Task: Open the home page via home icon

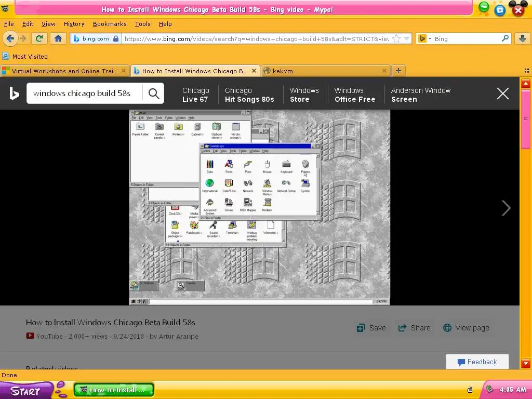Action: point(58,38)
